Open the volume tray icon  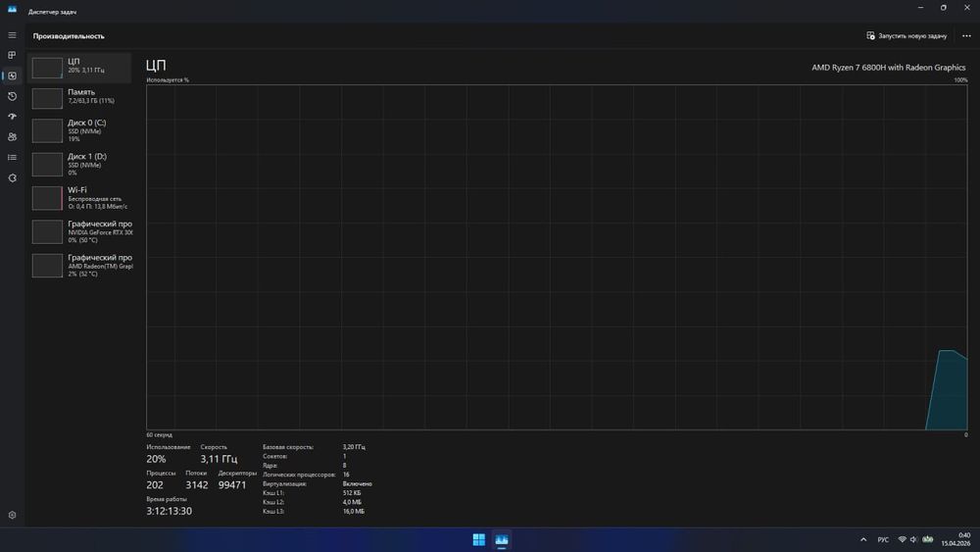tap(913, 539)
